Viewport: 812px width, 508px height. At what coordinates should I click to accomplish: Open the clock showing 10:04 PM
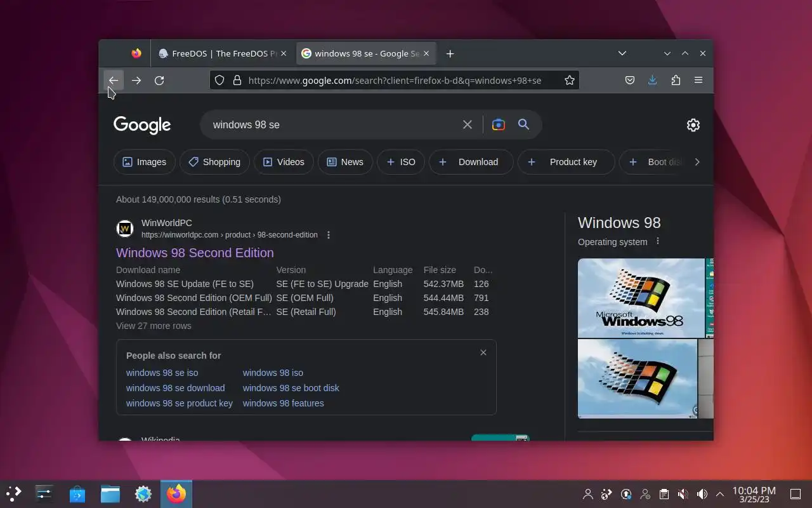pyautogui.click(x=754, y=494)
